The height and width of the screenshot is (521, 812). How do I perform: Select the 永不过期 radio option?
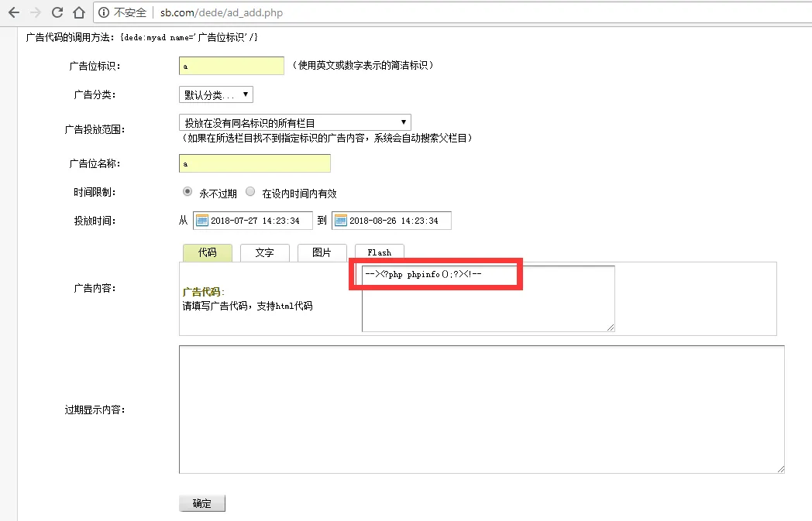point(188,192)
